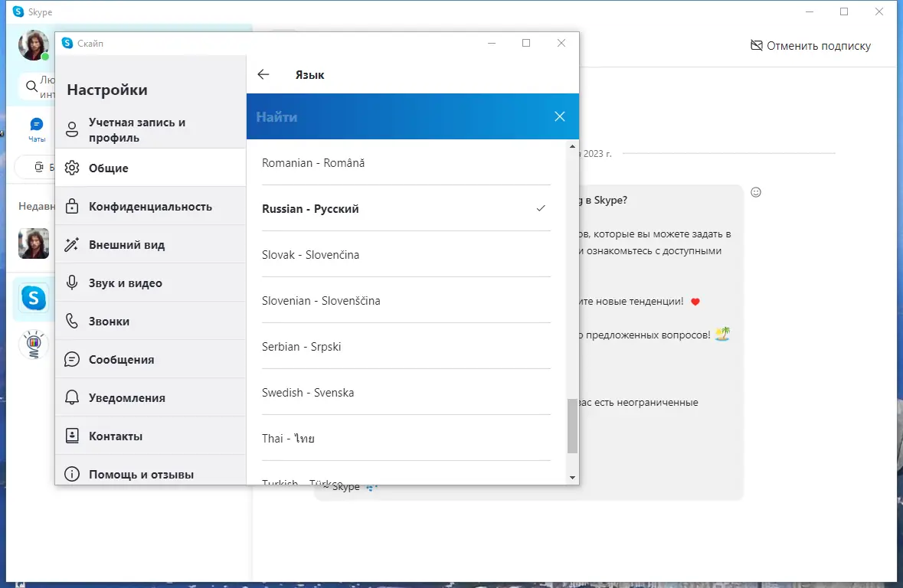Open Звук и видео settings
Viewport: 903px width, 588px height.
tap(150, 283)
